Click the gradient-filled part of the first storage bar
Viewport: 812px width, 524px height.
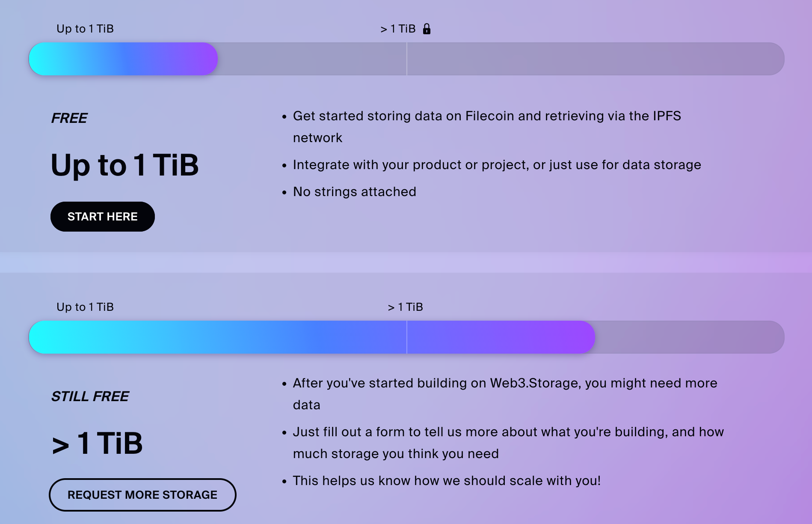[123, 59]
